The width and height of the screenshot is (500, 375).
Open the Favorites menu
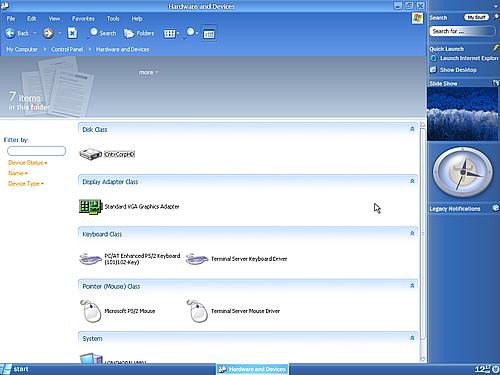[x=83, y=19]
